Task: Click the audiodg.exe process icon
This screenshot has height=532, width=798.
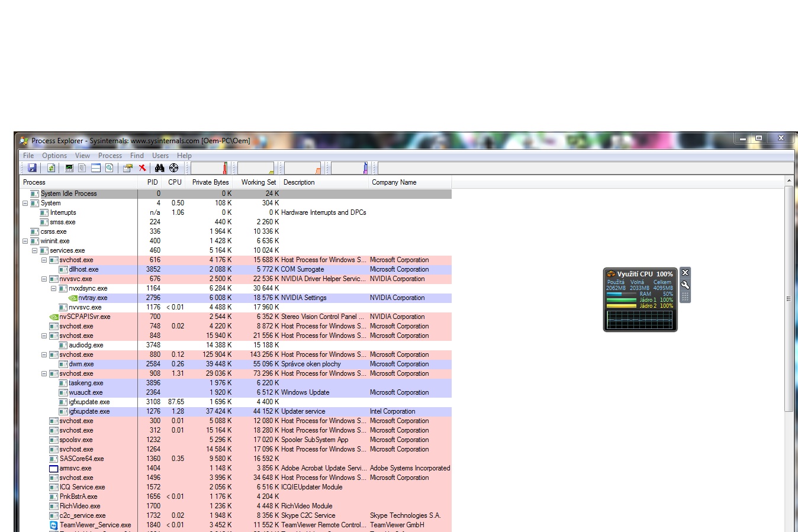Action: pyautogui.click(x=63, y=345)
